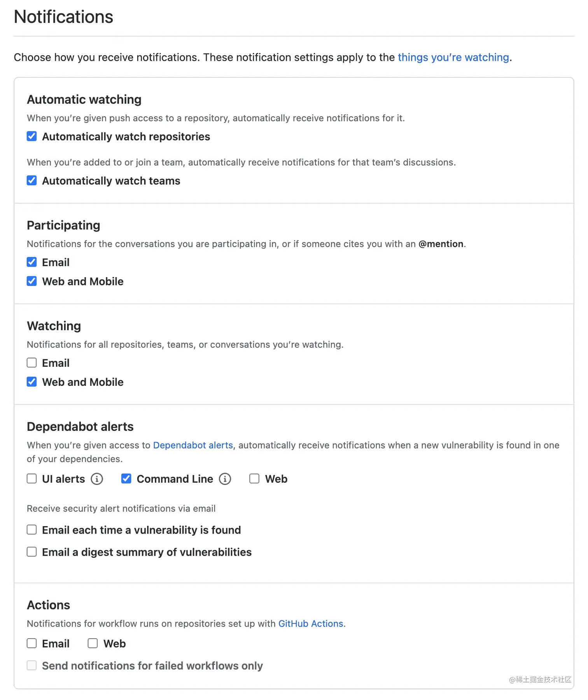This screenshot has height=700, width=588.
Task: Click the Notifications page heading
Action: [63, 16]
